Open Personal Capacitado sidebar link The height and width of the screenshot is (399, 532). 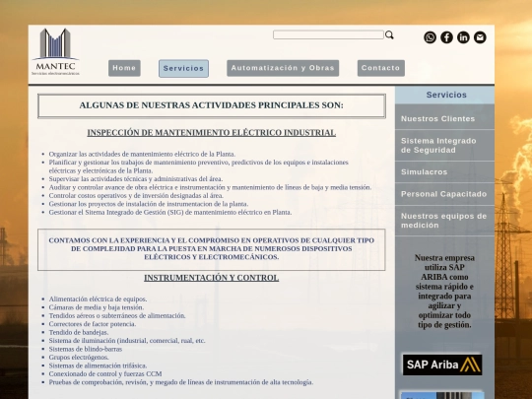pos(444,194)
